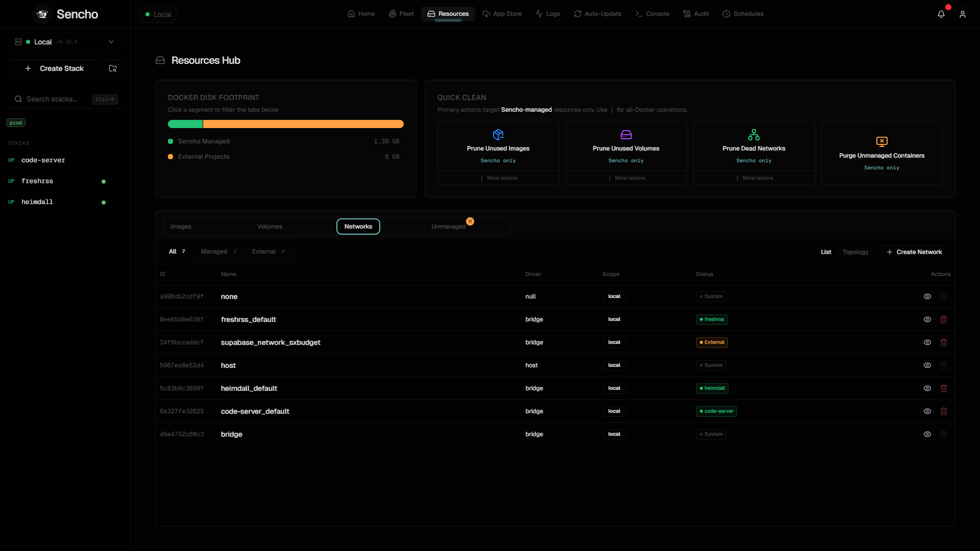Click the Purge Unmanaged Containers icon
Screen dimensions: 980x551
(882, 141)
